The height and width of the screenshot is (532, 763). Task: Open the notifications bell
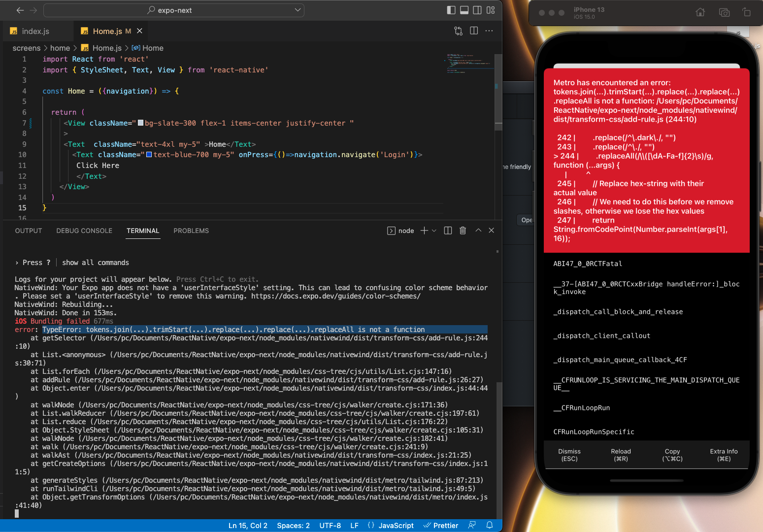coord(490,525)
